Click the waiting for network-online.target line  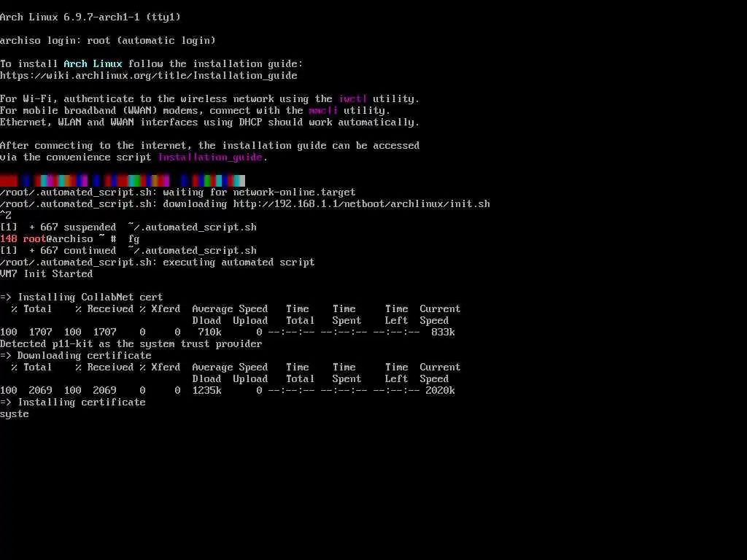(178, 192)
